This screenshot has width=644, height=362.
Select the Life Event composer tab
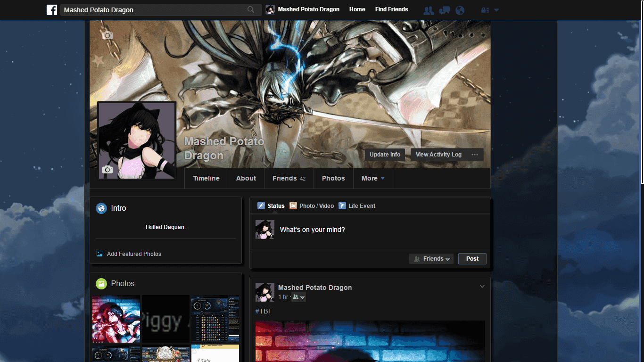(x=357, y=206)
